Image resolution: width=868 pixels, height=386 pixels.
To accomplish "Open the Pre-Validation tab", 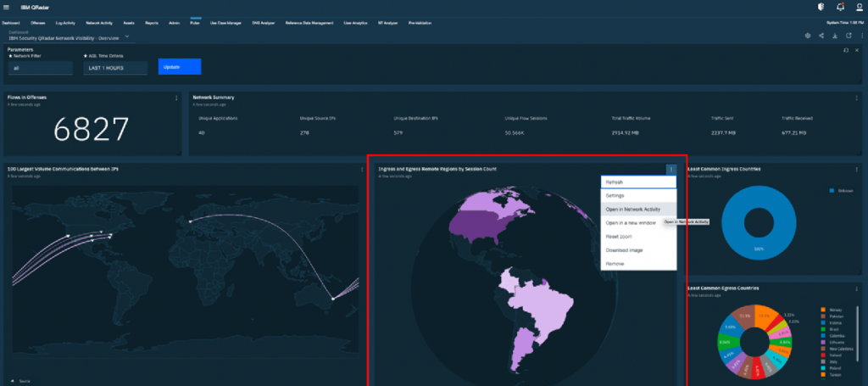I will [420, 23].
